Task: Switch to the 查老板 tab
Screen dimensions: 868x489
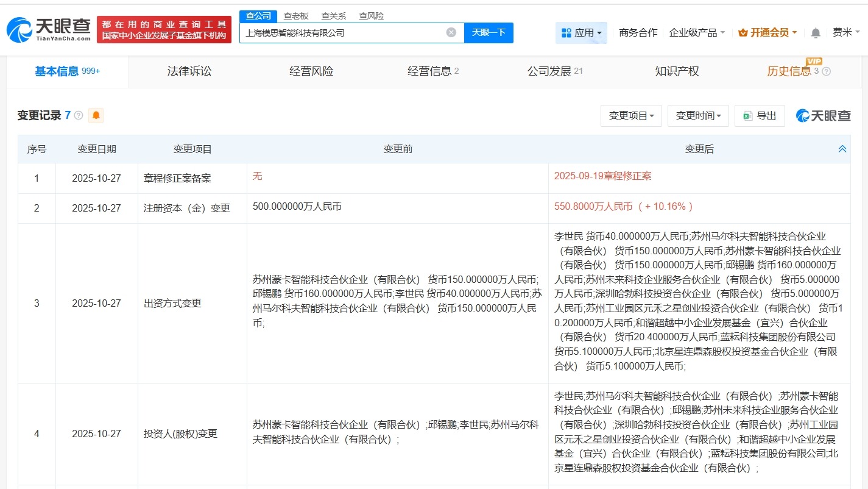Action: coord(297,15)
